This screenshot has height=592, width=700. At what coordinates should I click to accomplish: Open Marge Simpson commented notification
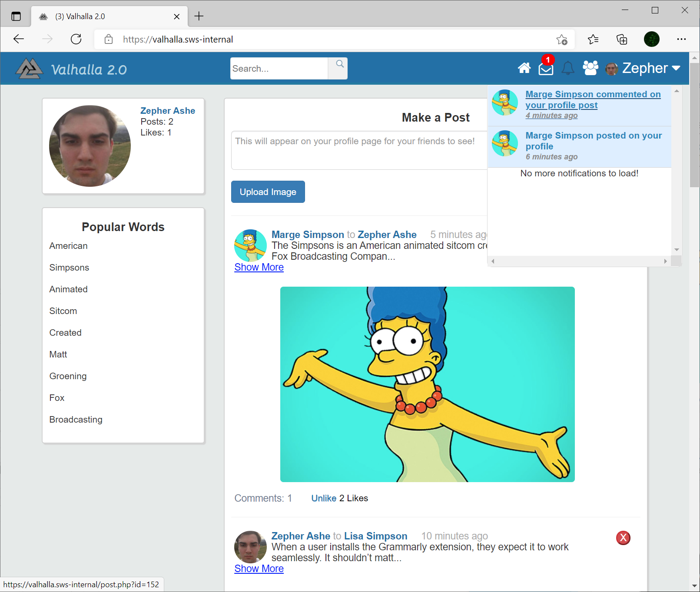pos(579,106)
